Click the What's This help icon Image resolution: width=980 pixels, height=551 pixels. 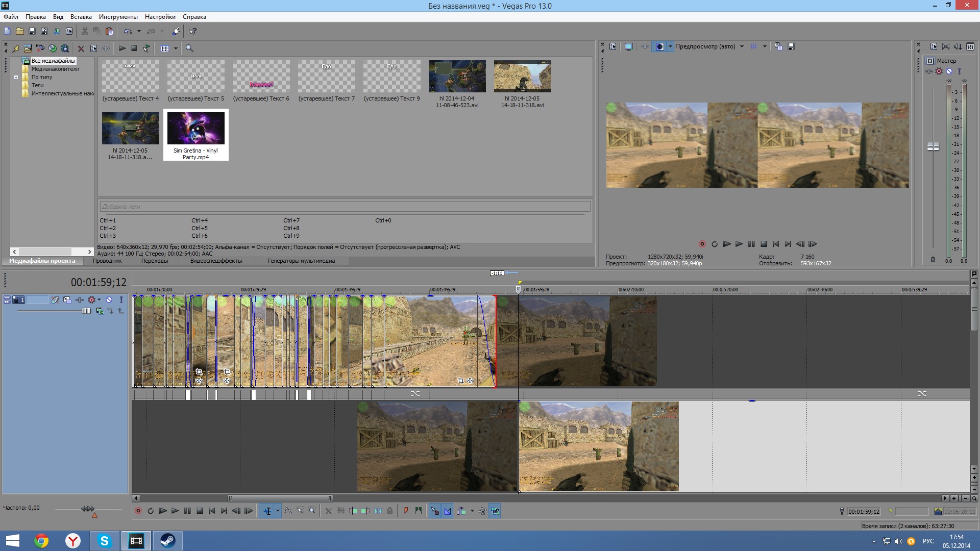point(193,31)
